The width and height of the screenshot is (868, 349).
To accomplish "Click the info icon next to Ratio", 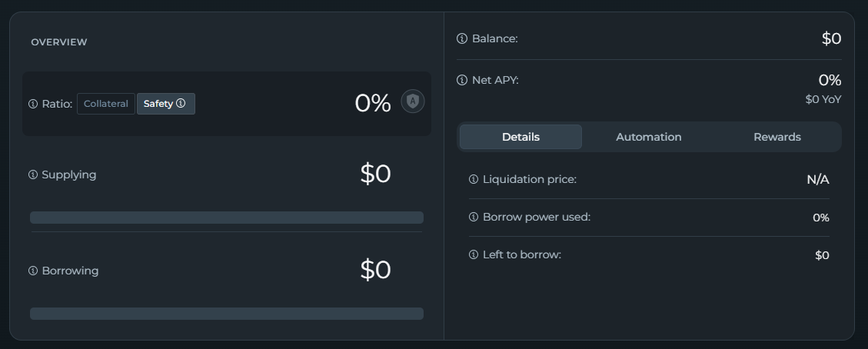I will tap(33, 104).
